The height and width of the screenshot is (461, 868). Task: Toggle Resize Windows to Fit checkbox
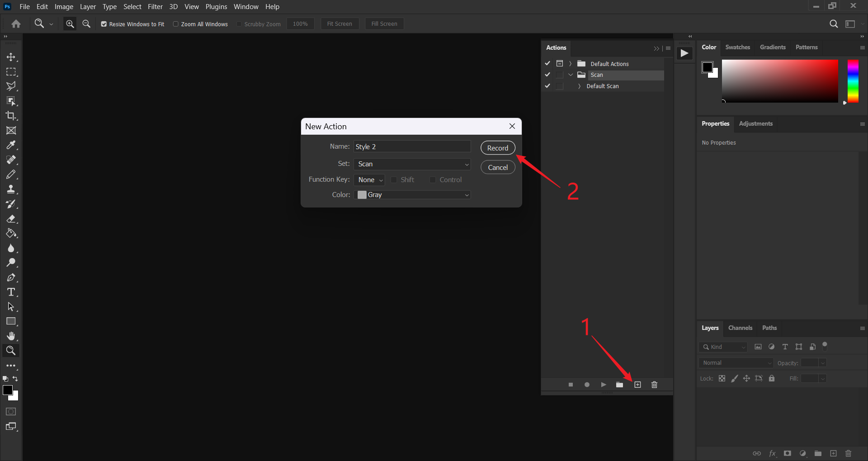(104, 24)
